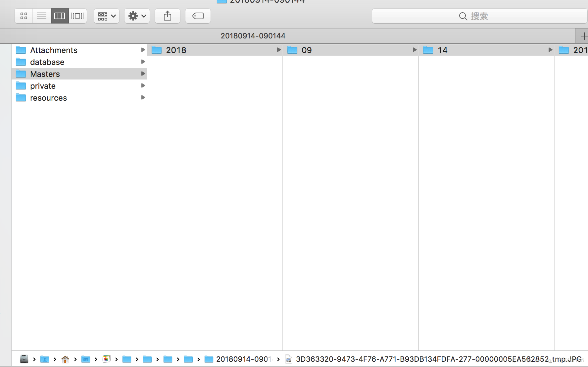
Task: Select the column view button
Action: (x=60, y=16)
